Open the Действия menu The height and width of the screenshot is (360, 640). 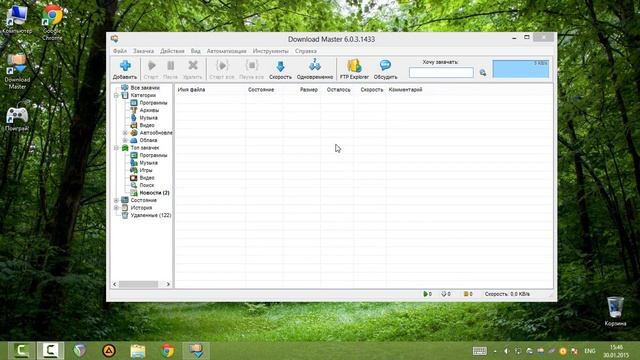[172, 51]
